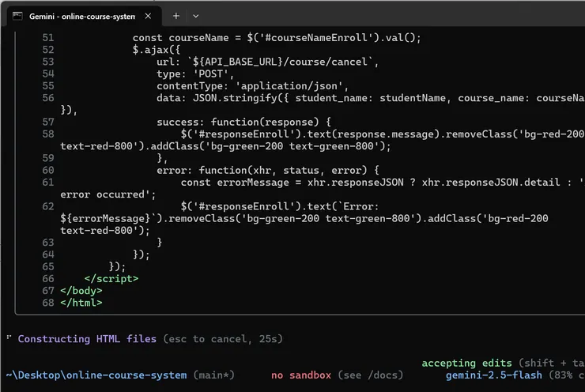Click the (main*) branch indicator
This screenshot has width=585, height=392.
213,375
